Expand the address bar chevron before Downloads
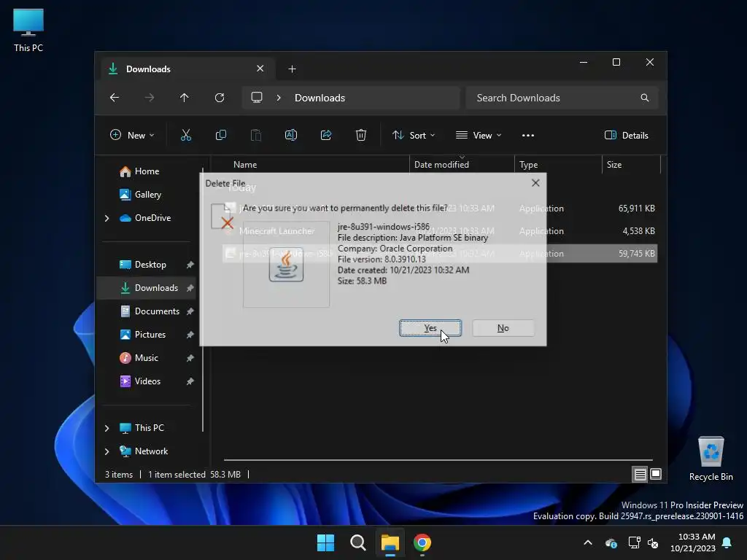Image resolution: width=747 pixels, height=560 pixels. (279, 98)
